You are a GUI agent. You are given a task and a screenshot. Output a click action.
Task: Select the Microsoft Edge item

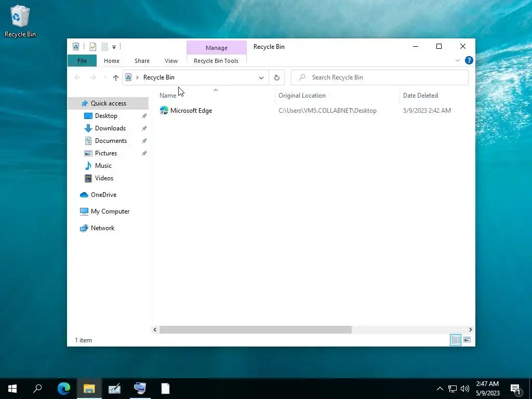(191, 111)
